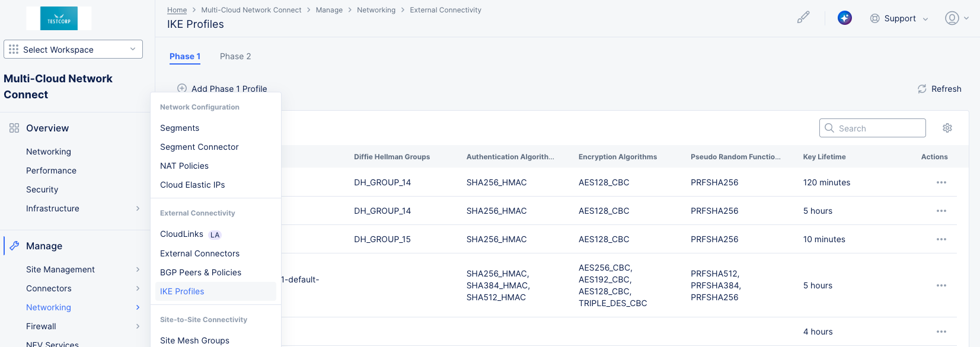Click the TestCorp logo
This screenshot has width=980, height=347.
point(59,18)
